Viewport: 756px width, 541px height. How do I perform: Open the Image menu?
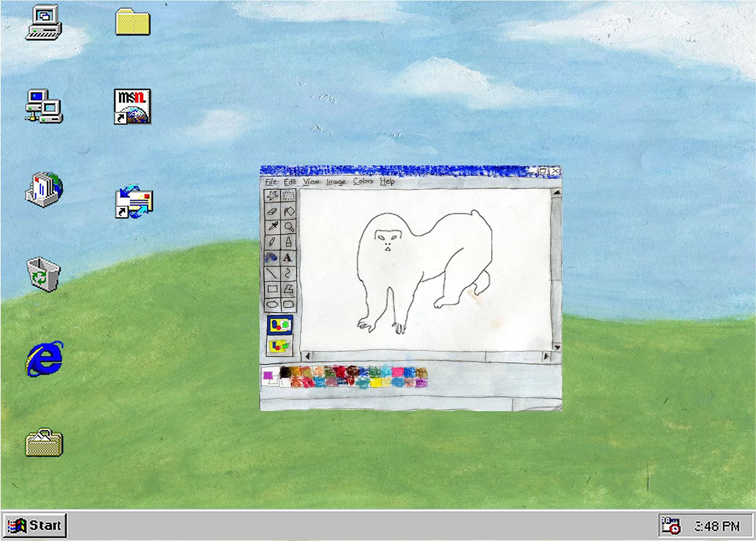(x=335, y=182)
